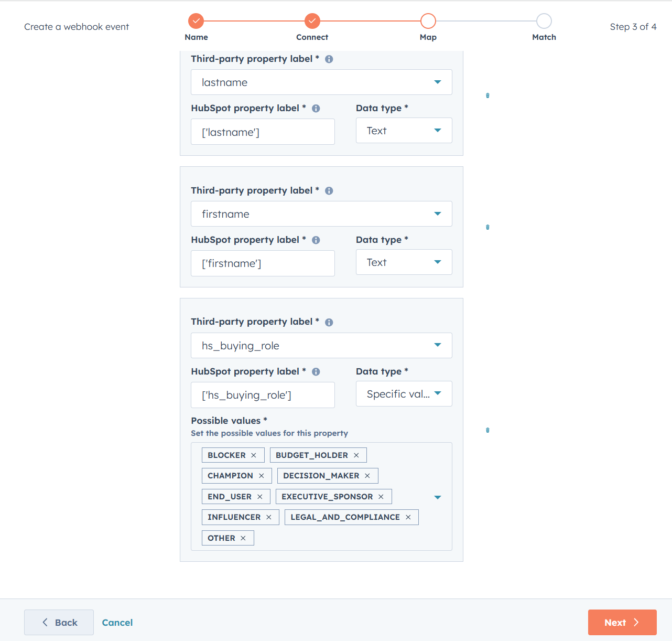Go to the Connect step
The image size is (672, 641).
tap(312, 21)
